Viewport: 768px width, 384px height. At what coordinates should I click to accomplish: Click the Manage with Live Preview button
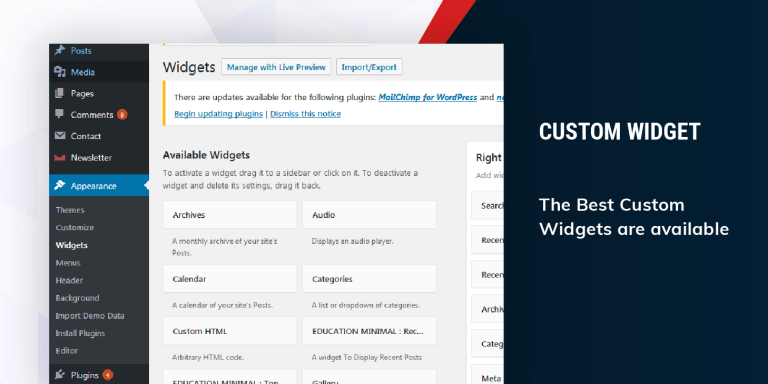(276, 67)
